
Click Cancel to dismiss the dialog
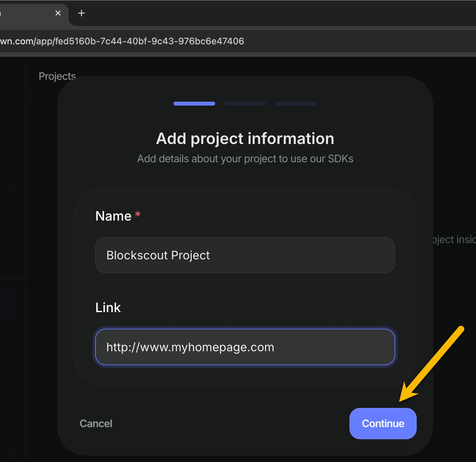pyautogui.click(x=96, y=423)
